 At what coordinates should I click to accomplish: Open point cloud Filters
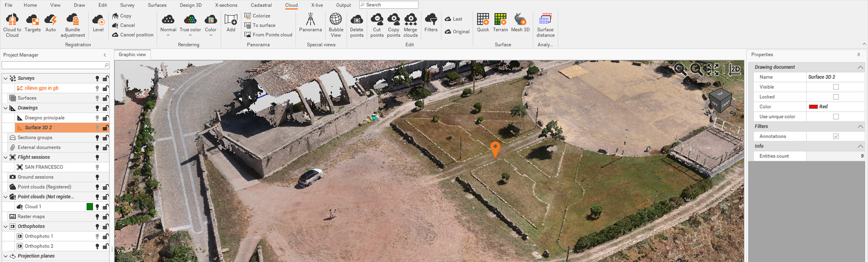point(431,23)
